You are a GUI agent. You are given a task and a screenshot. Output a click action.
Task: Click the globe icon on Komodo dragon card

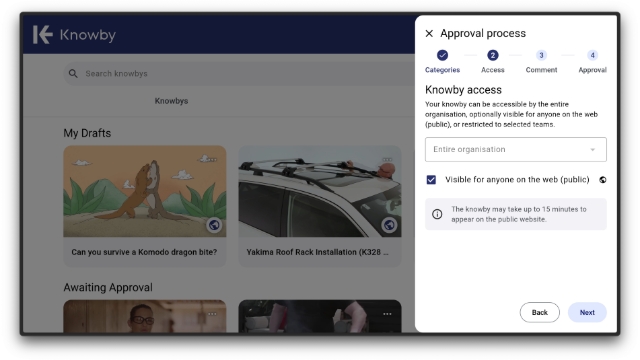click(x=214, y=225)
